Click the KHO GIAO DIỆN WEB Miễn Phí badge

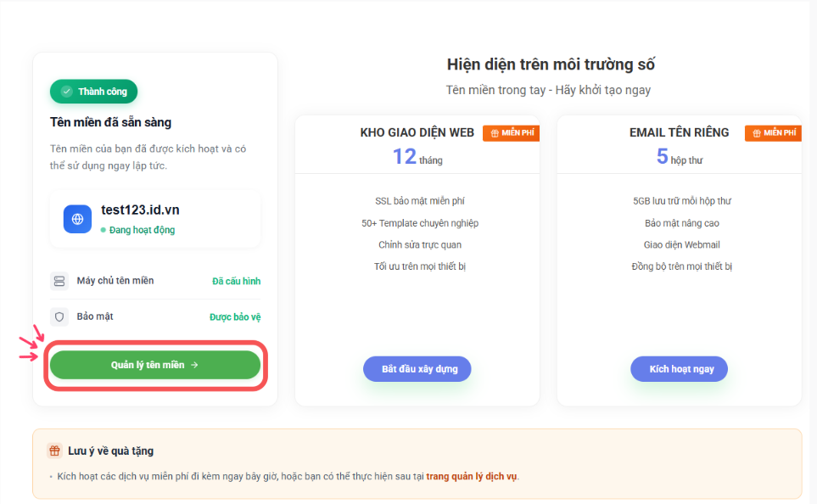click(512, 133)
